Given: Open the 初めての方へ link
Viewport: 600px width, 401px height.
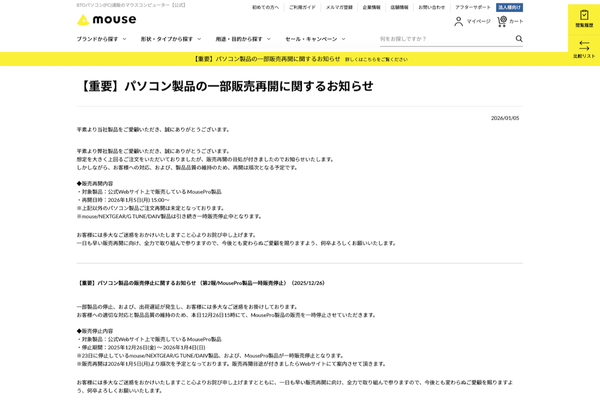Looking at the screenshot, I should coord(265,7).
